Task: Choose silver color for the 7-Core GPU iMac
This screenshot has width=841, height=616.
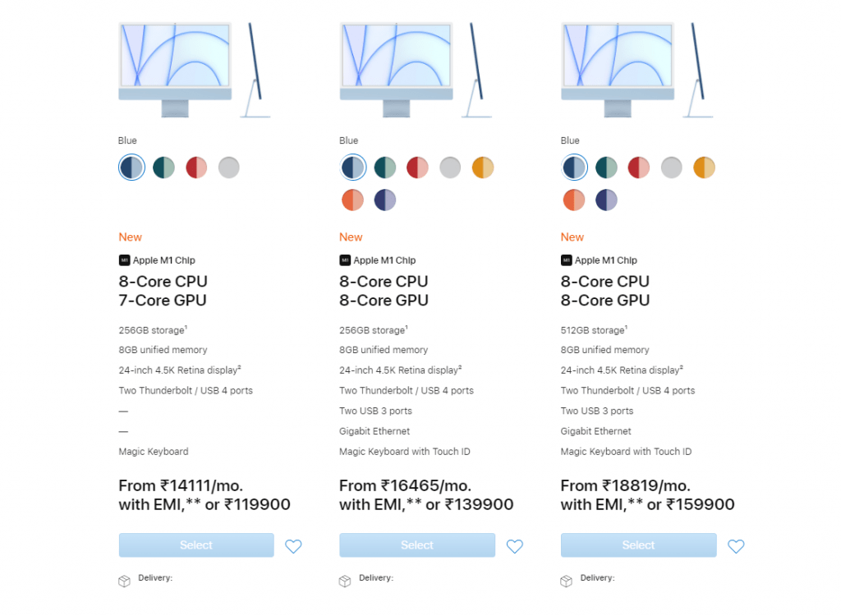Action: click(x=229, y=168)
